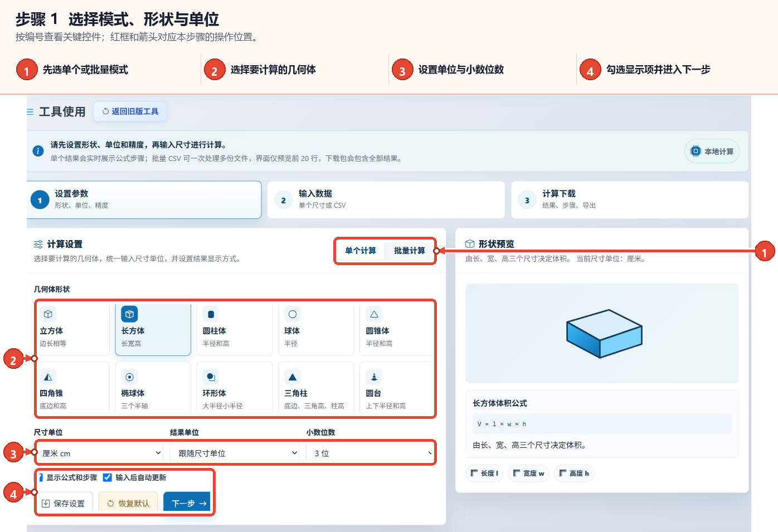Pick the 圆柱体 cylinder shape icon
The height and width of the screenshot is (532, 778).
click(211, 314)
